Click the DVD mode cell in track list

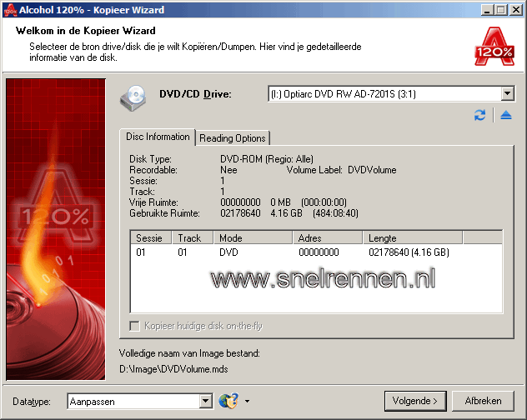(228, 252)
